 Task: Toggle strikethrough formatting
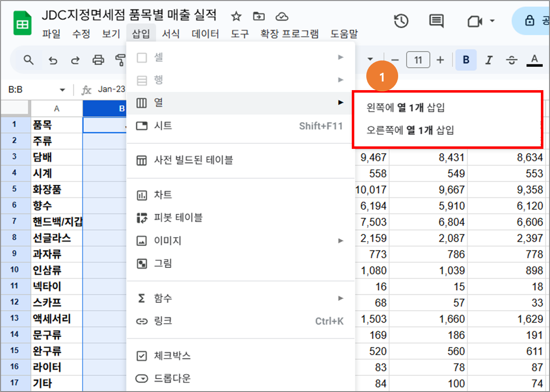pos(512,60)
